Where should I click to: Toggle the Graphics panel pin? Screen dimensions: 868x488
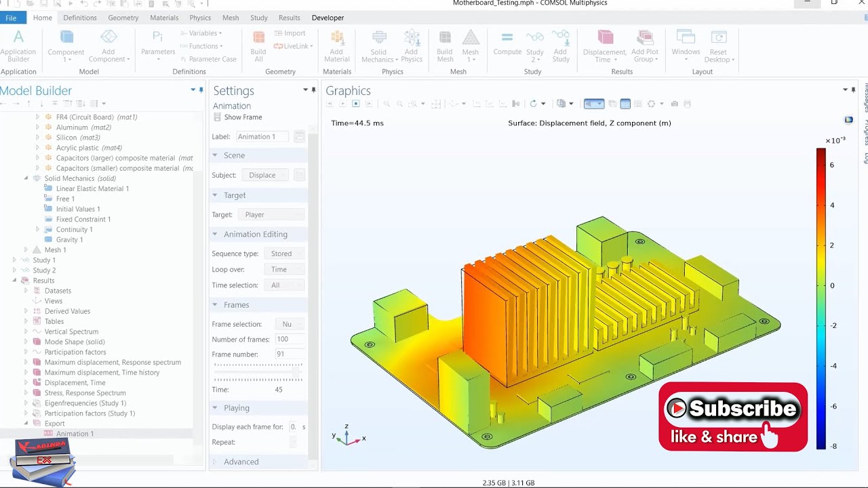[853, 90]
